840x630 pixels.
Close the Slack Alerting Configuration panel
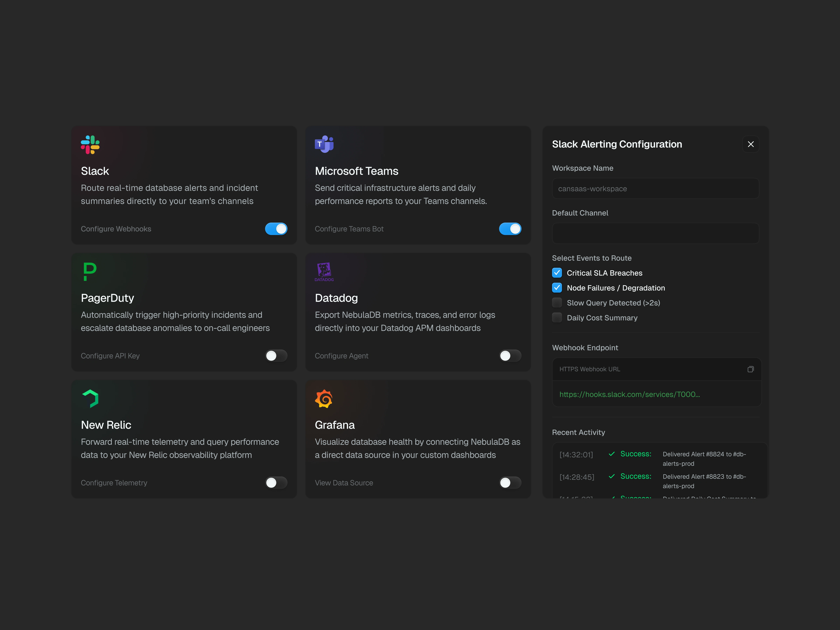pyautogui.click(x=750, y=144)
